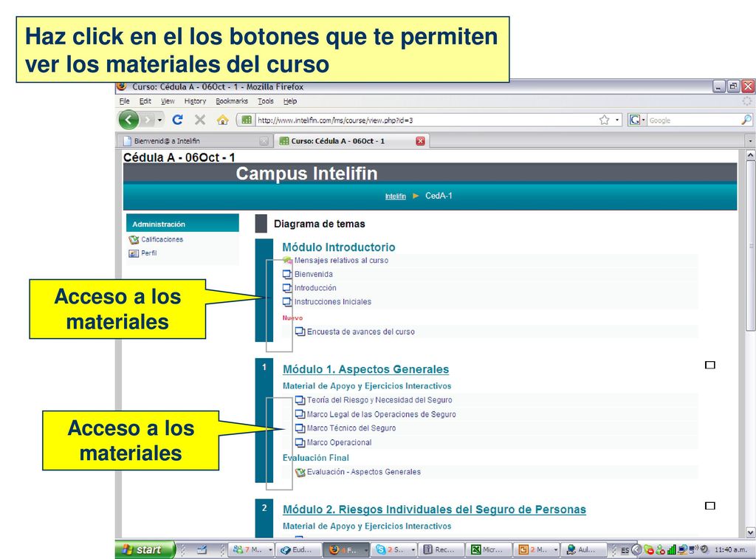756x559 pixels.
Task: Click the Evaluación - Aspectos Generales quiz icon
Action: [x=300, y=472]
